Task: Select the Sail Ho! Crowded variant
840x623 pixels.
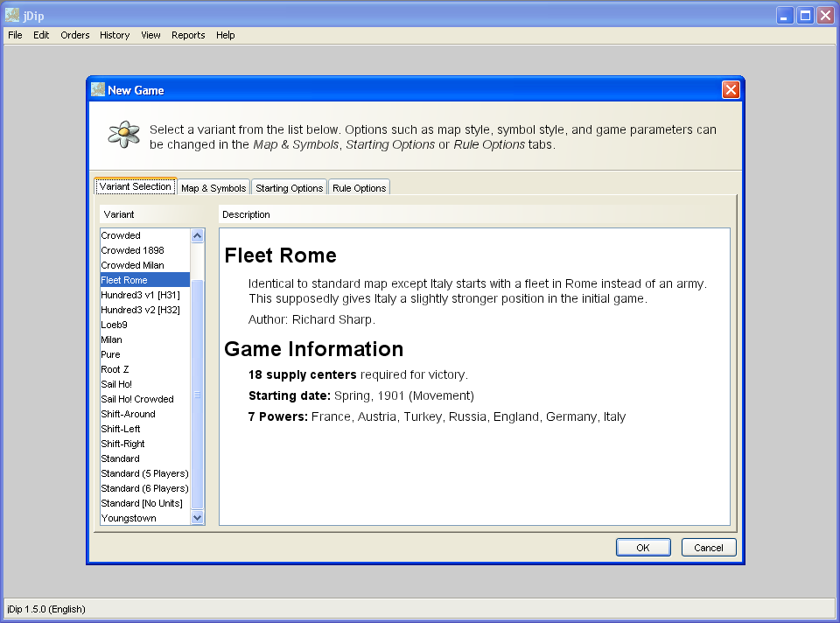Action: tap(144, 399)
